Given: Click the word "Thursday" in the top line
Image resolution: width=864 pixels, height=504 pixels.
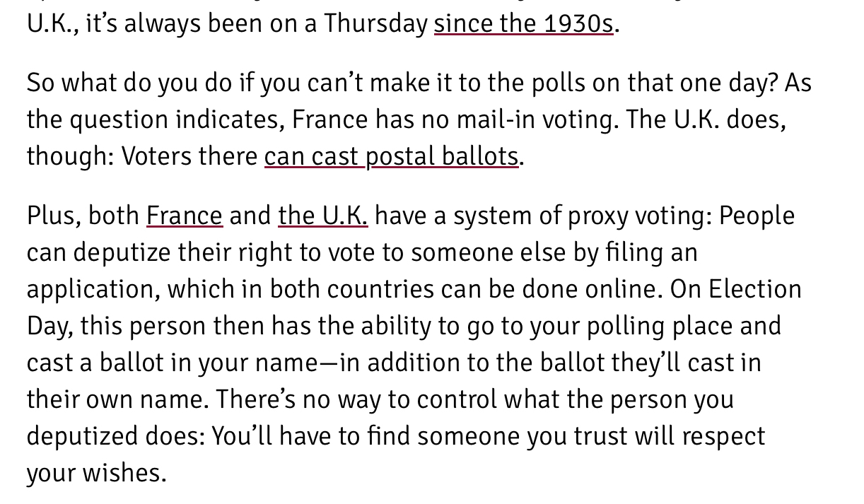Looking at the screenshot, I should [376, 24].
